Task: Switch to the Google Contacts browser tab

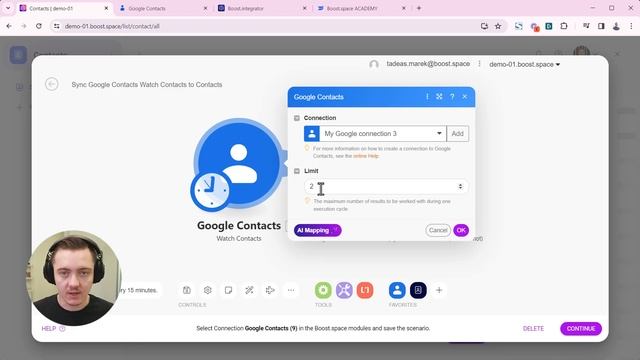Action: pyautogui.click(x=163, y=8)
